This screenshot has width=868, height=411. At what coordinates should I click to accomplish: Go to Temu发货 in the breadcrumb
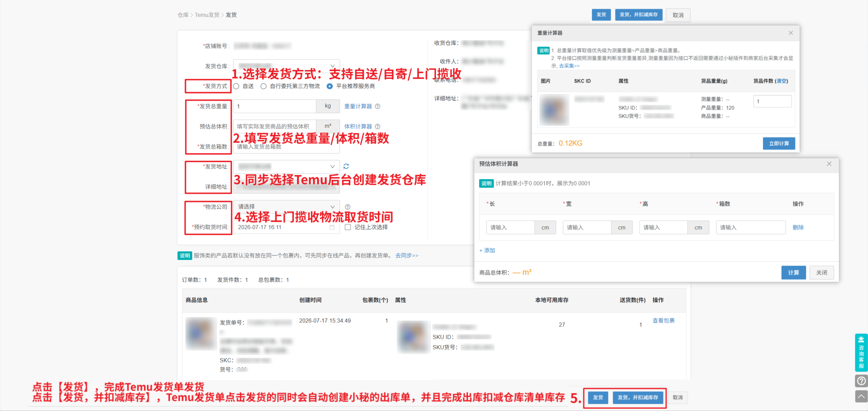coord(207,15)
